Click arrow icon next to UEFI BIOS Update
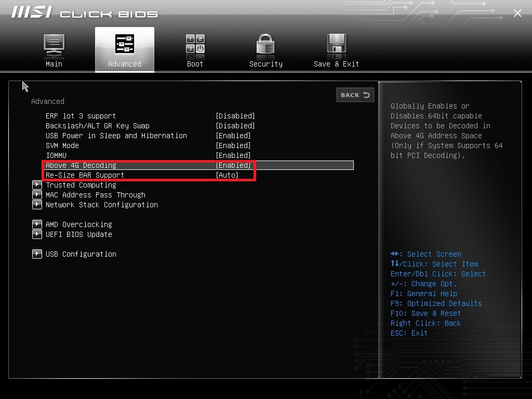Viewport: 532px width, 399px height. tap(37, 234)
